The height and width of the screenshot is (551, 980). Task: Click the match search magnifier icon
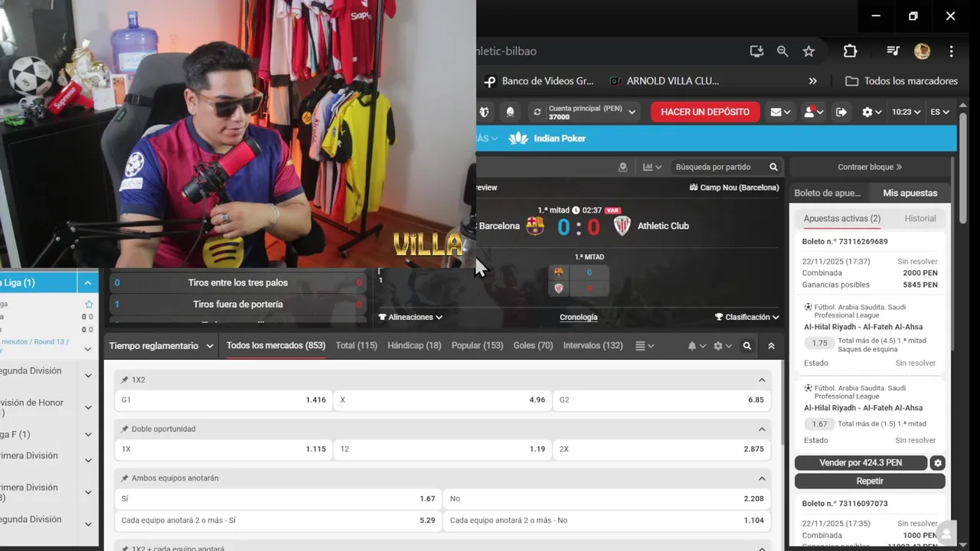(x=773, y=167)
